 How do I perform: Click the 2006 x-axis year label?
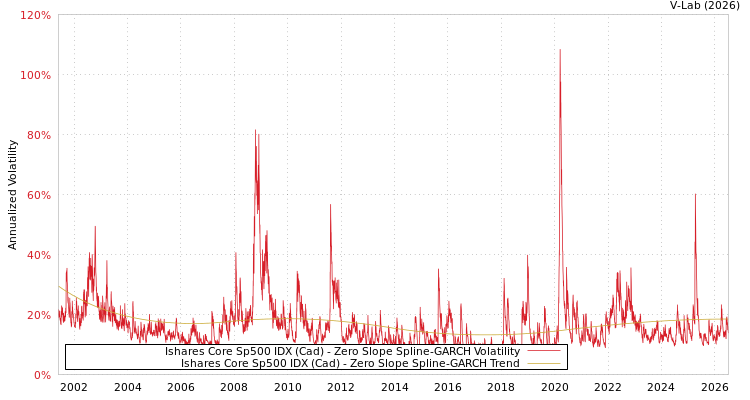(x=181, y=387)
